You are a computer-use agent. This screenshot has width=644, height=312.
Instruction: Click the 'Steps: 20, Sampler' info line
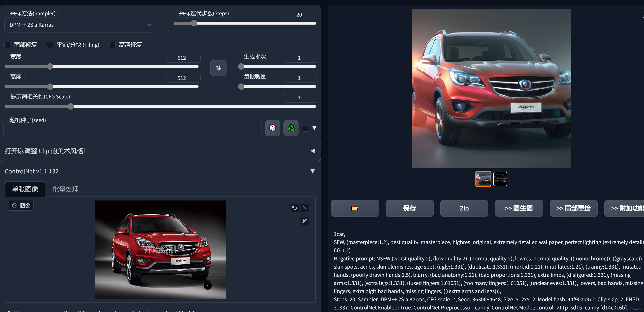pos(487,299)
